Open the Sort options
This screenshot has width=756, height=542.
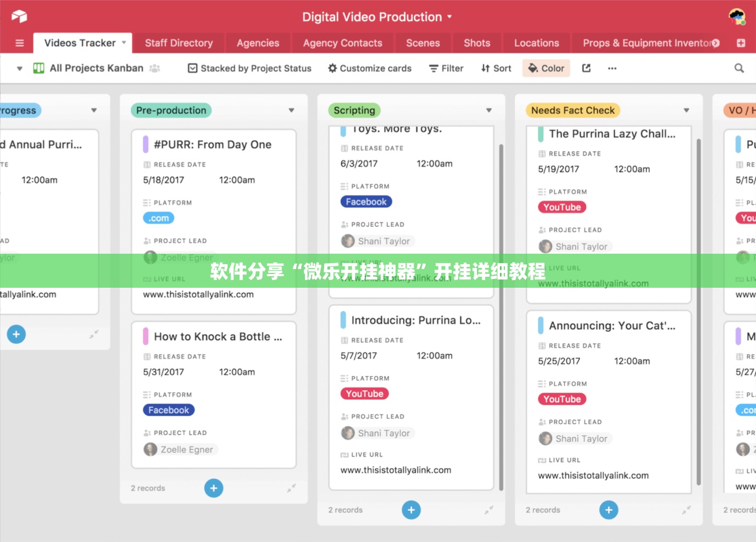(496, 68)
